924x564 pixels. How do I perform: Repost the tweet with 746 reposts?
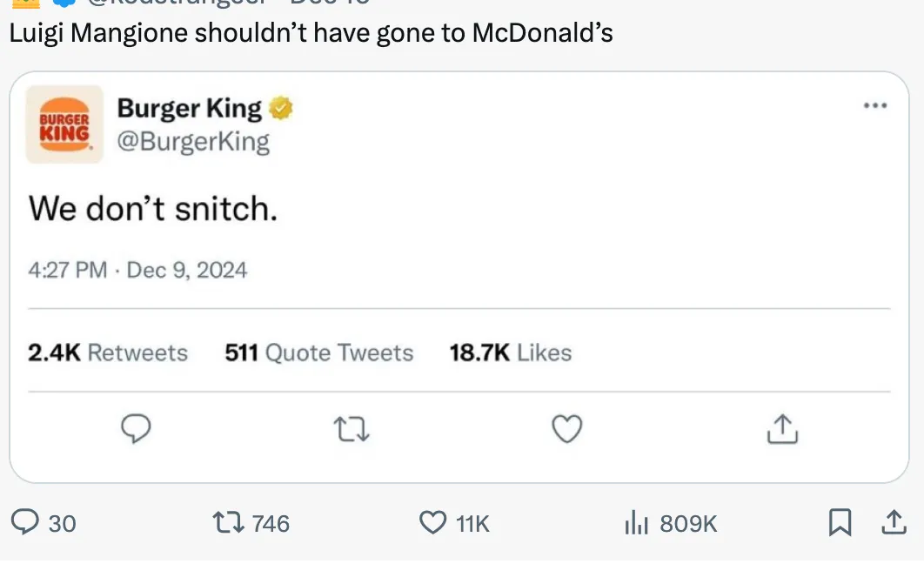click(229, 522)
